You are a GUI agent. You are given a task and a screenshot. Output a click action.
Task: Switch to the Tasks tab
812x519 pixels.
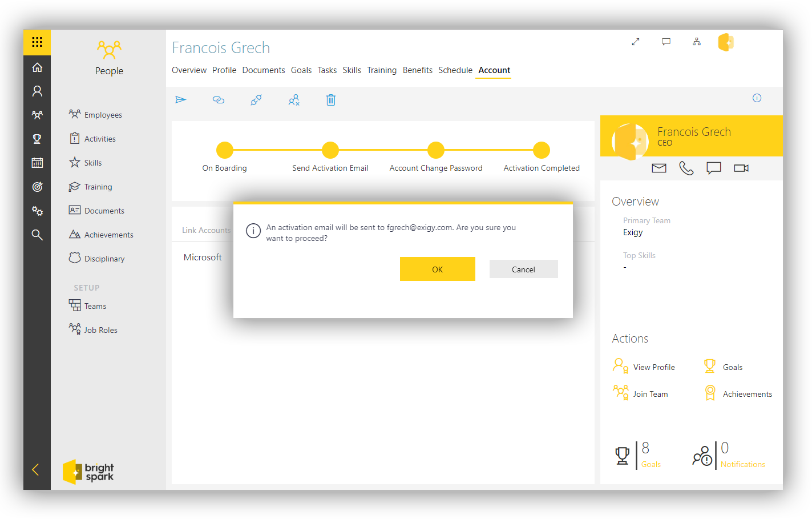tap(327, 70)
